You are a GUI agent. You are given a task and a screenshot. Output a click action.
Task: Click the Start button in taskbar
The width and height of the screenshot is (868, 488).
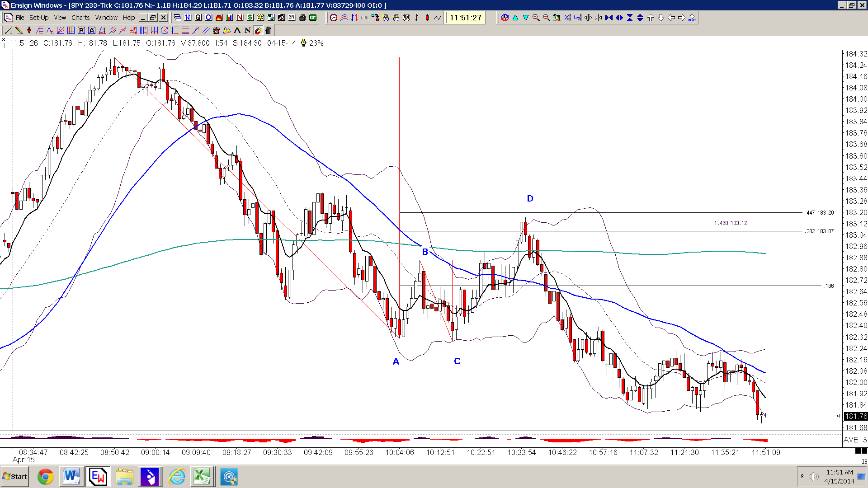[x=14, y=477]
